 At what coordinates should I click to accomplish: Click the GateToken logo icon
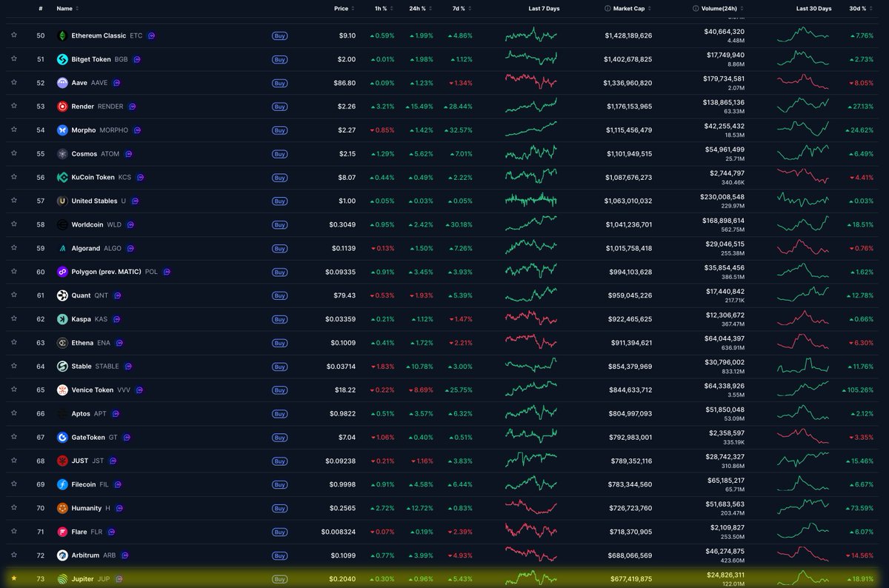(62, 438)
